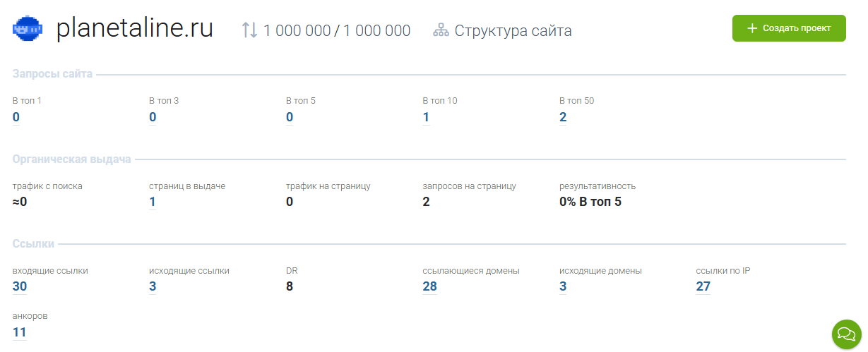Click the Ссылки section heading
The width and height of the screenshot is (868, 352).
tap(33, 244)
